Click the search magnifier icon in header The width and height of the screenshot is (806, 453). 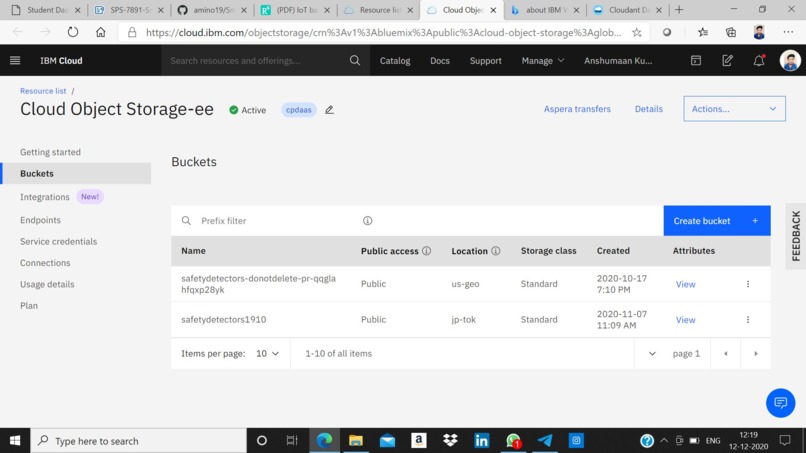pos(355,61)
